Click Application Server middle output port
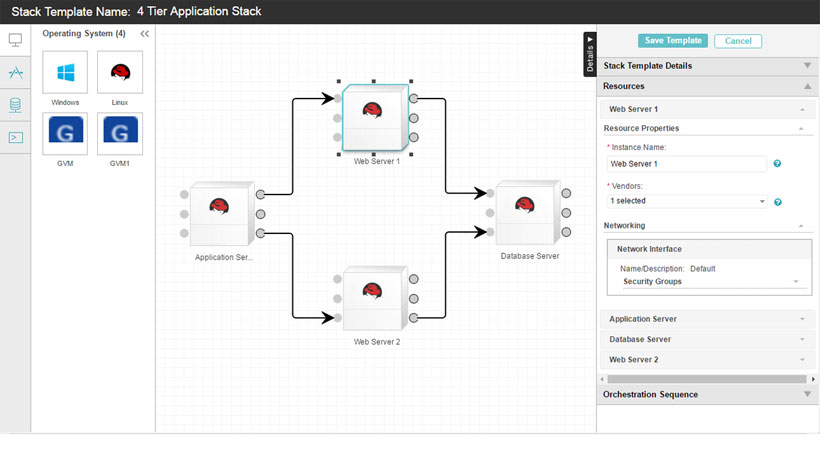820x466 pixels. coord(260,214)
